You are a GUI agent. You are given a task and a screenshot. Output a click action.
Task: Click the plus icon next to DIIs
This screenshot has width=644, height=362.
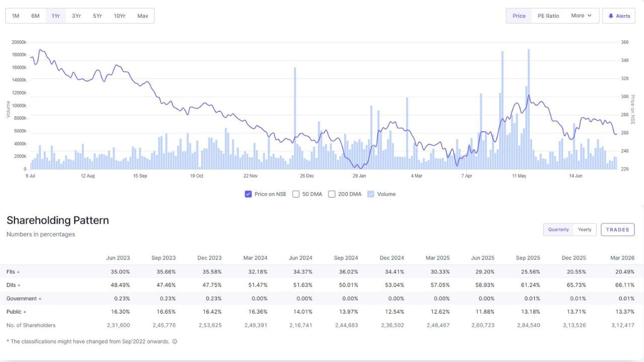coord(19,286)
